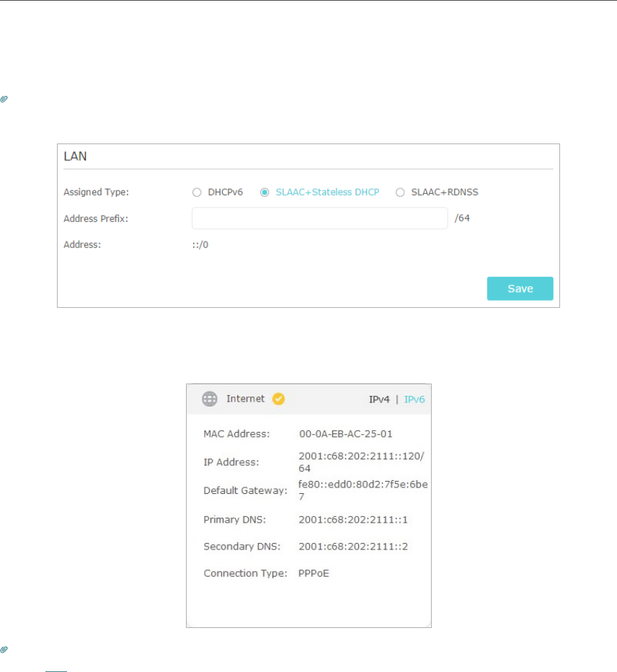The image size is (617, 672).
Task: Click Secondary DNS value 2001:c68:202:2111::2
Action: (353, 547)
